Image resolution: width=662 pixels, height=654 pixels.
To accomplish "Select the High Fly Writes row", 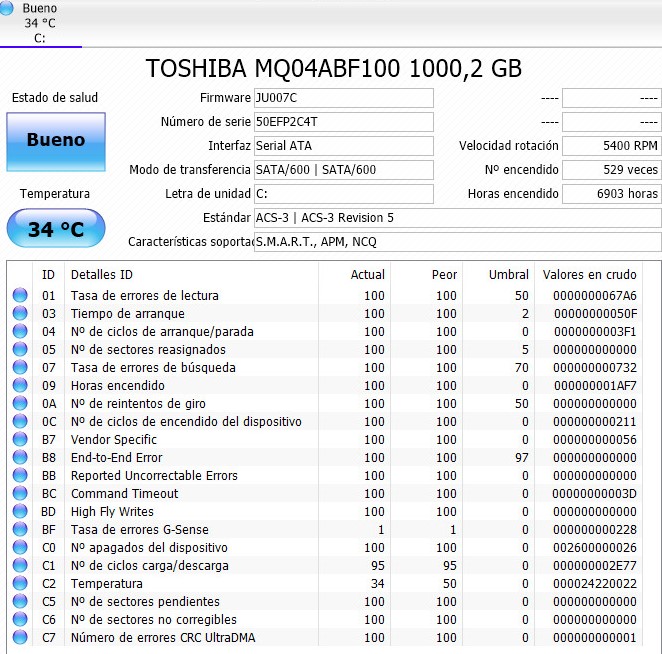I will coord(325,511).
